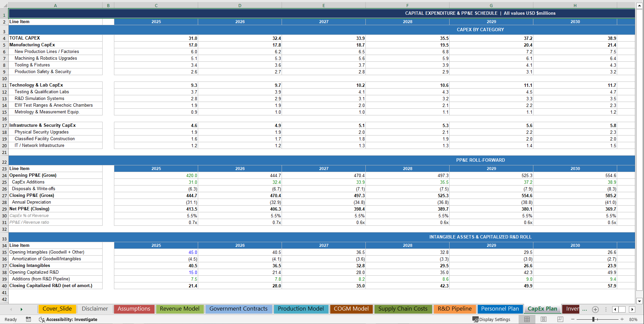Click the macro recording icon in status bar
The height and width of the screenshot is (324, 644).
(x=28, y=319)
